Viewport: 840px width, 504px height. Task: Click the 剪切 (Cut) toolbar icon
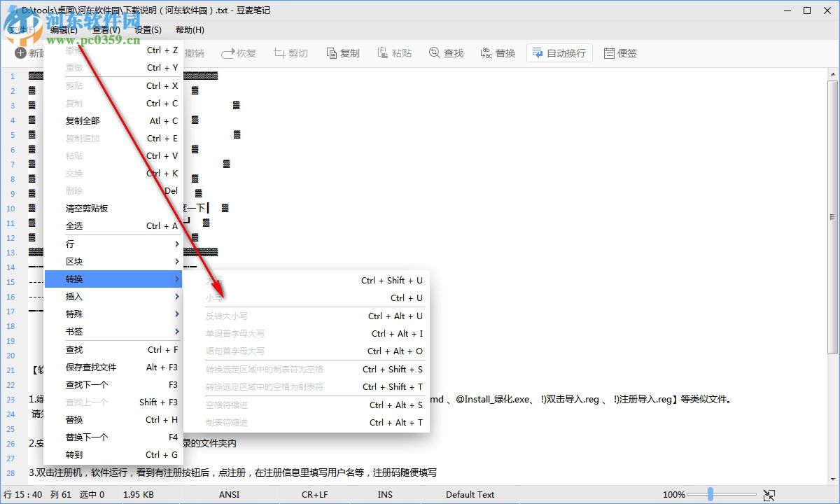click(x=290, y=52)
